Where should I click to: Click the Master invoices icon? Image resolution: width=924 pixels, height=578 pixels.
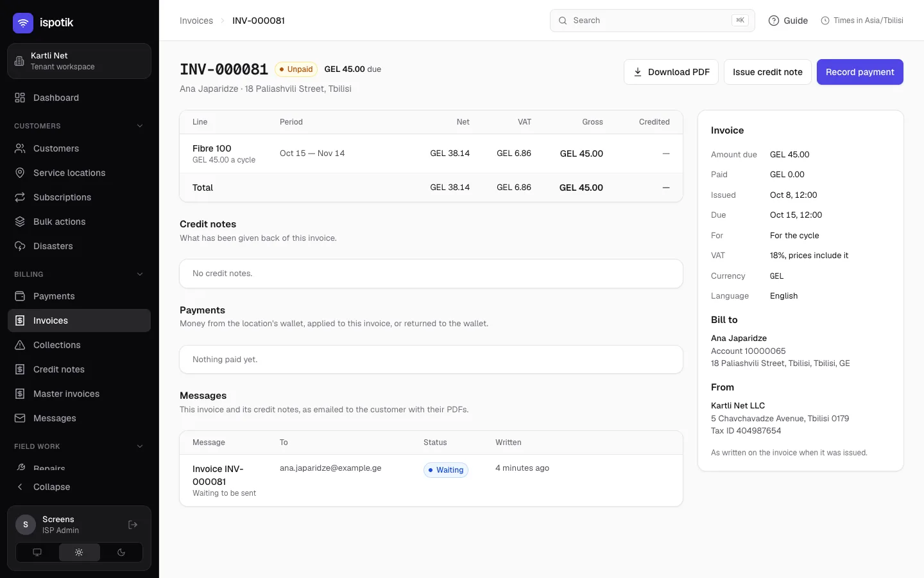coord(20,394)
